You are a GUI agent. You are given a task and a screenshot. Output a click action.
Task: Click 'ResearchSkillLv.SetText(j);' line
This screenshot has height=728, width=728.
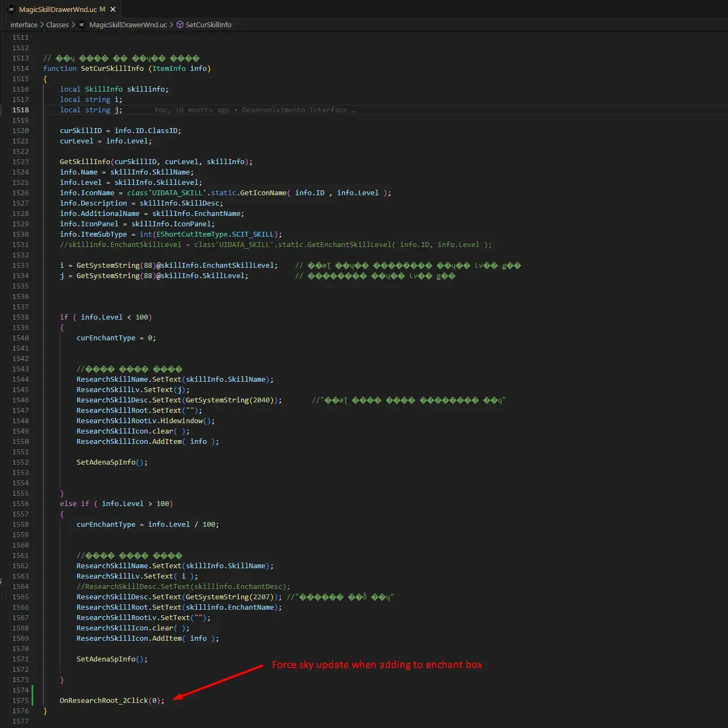133,389
